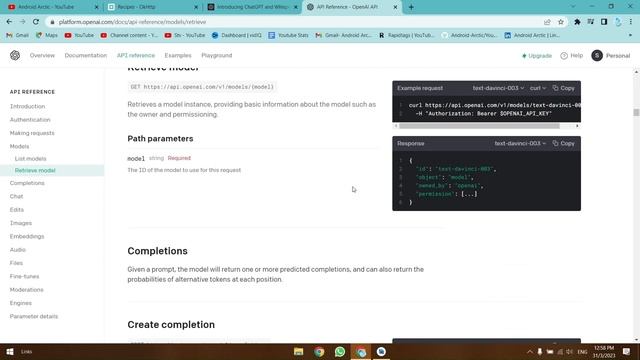Open model dropdown in Response panel
This screenshot has width=640, height=360.
520,144
